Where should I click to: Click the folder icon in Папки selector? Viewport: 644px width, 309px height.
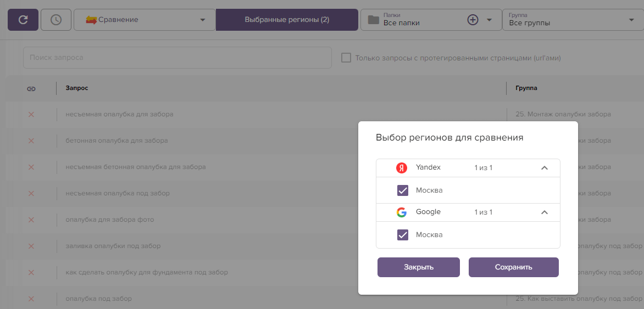(x=373, y=20)
